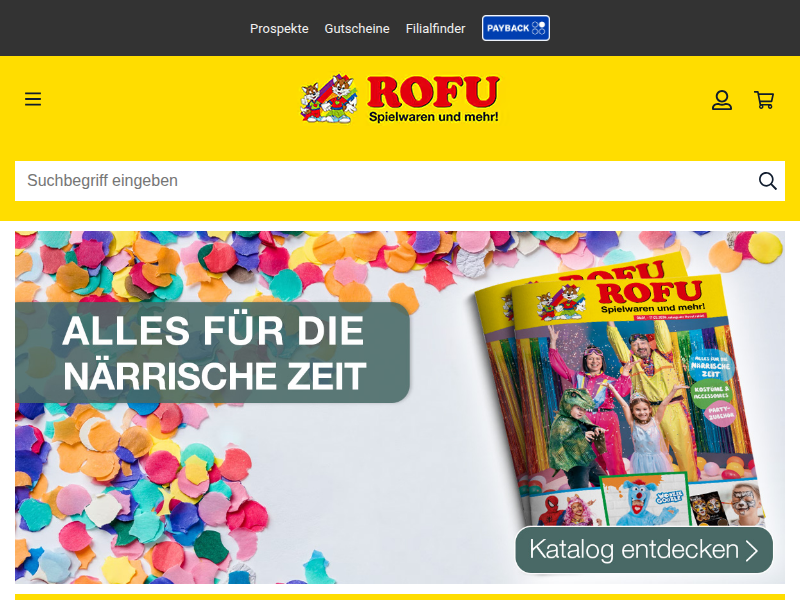Click the ROFU cat mascots logo
Viewport: 800px width, 600px height.
(329, 99)
